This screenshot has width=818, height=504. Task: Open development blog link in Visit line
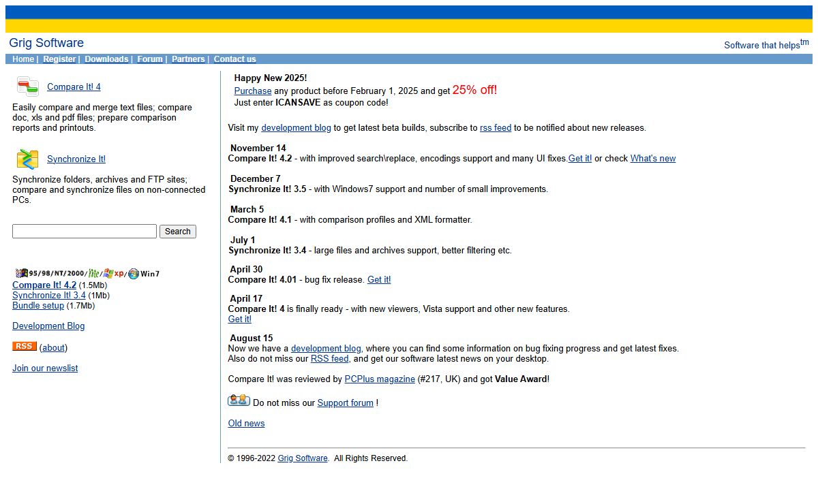point(296,128)
